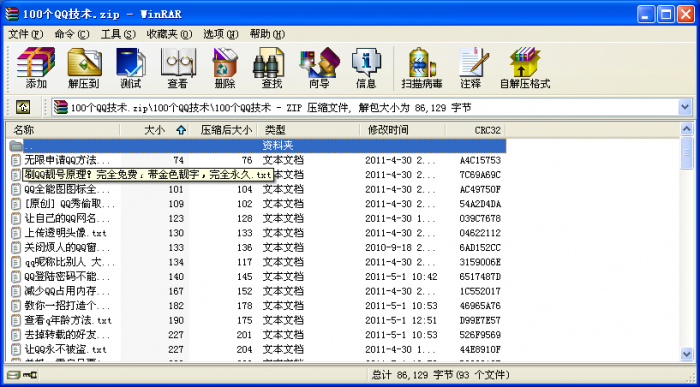Select the file 减少QQ占用内存...
Image resolution: width=700 pixels, height=387 pixels.
point(67,291)
